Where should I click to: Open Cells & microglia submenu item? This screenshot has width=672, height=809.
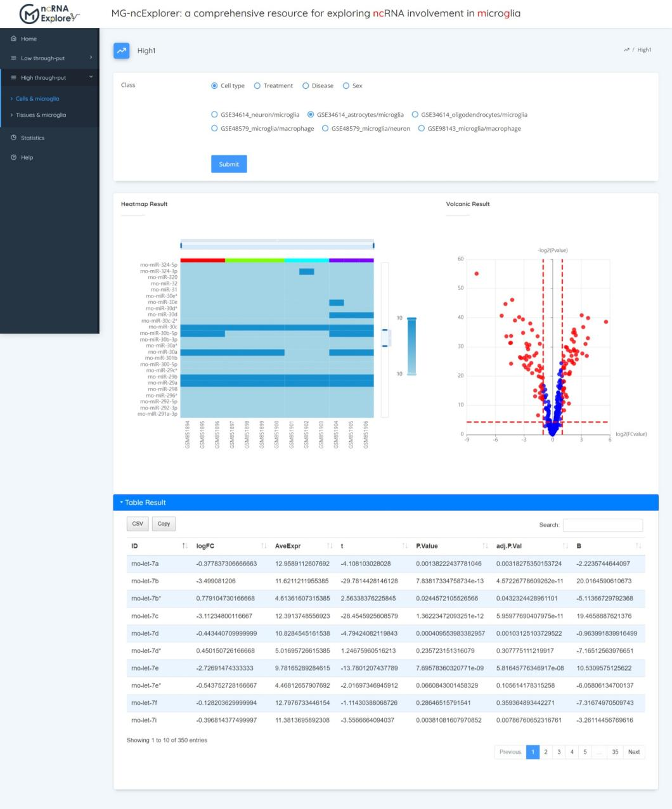(37, 99)
